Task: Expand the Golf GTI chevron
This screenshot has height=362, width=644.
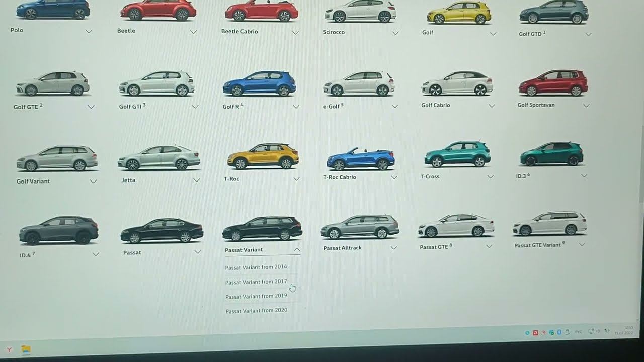Action: pos(195,107)
